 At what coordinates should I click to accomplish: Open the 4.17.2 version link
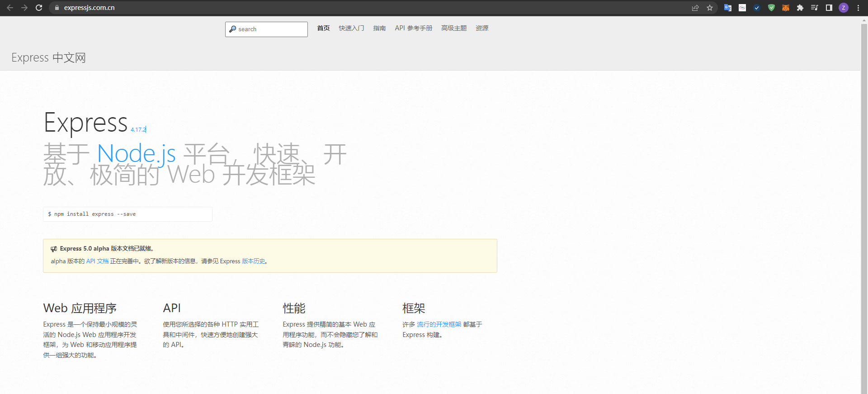pos(138,129)
